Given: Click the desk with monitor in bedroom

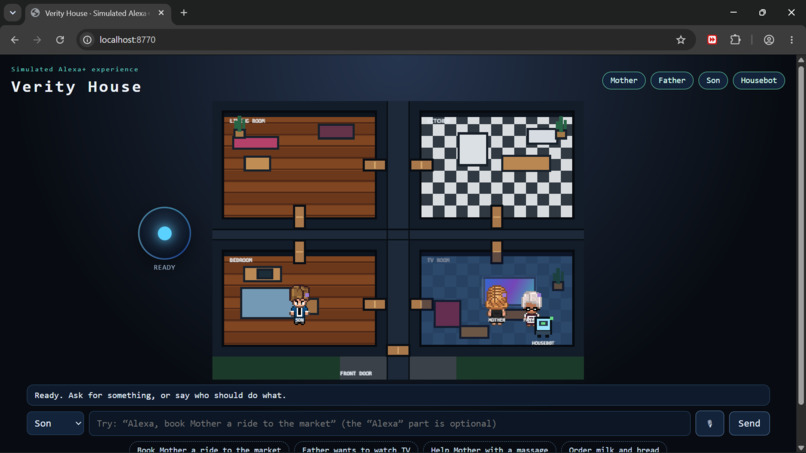Looking at the screenshot, I should tap(263, 274).
